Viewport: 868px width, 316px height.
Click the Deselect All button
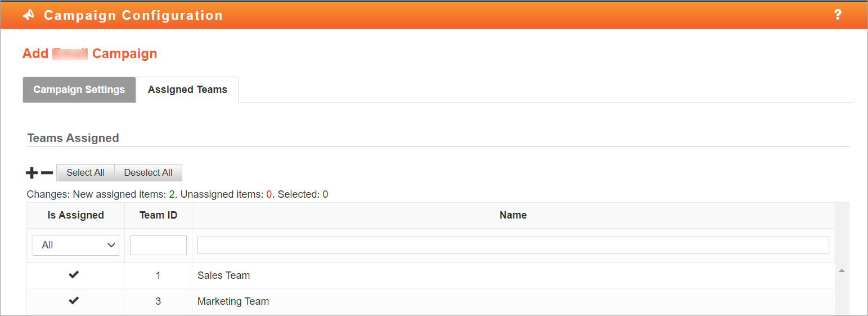[149, 172]
